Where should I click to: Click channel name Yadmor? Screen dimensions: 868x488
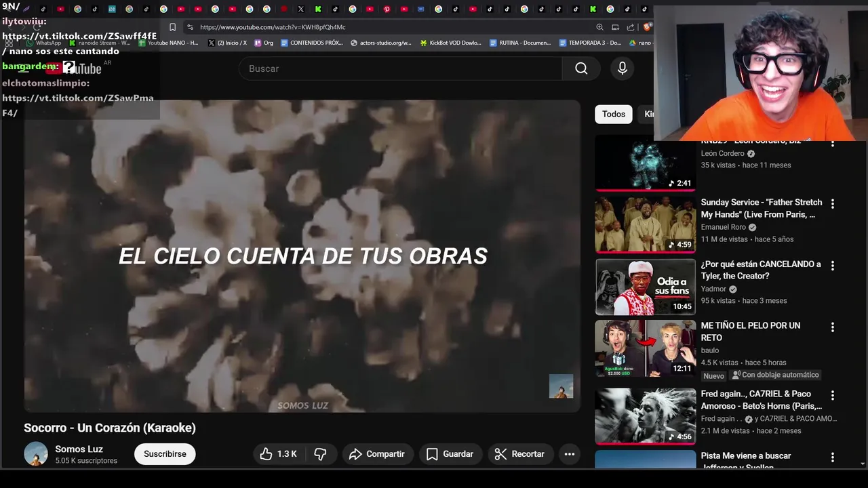coord(713,289)
